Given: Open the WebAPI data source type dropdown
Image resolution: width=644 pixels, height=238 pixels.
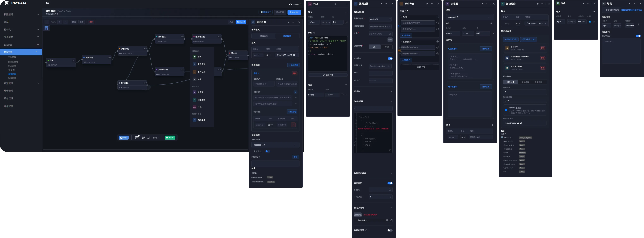Looking at the screenshot, I should tap(380, 19).
